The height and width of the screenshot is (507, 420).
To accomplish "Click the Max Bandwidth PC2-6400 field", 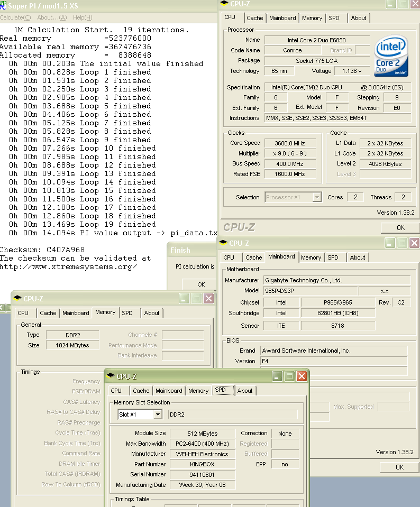I will pyautogui.click(x=203, y=444).
